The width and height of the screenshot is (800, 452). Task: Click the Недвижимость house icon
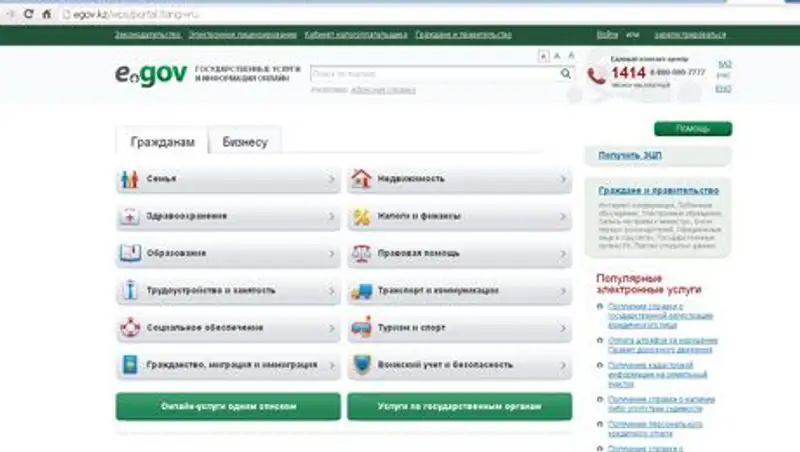(361, 179)
